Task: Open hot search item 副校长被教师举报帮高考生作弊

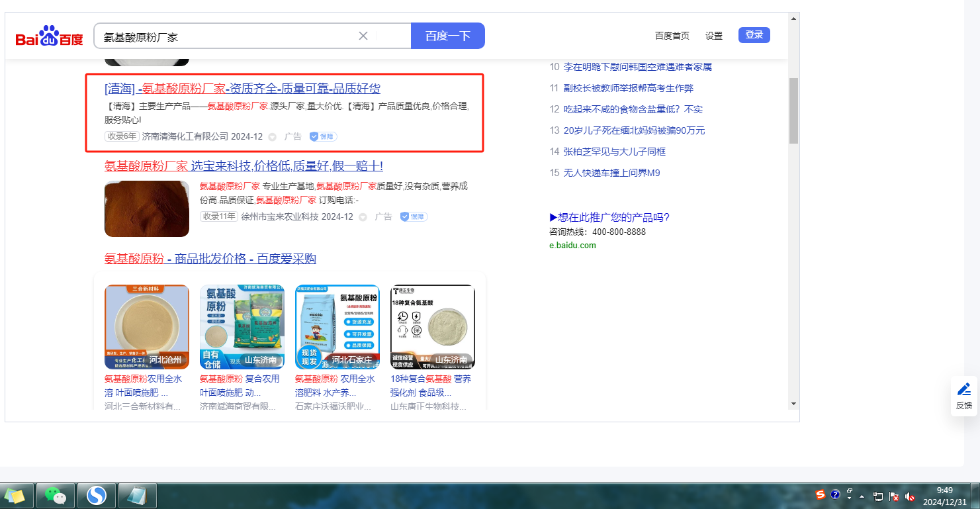Action: click(628, 88)
